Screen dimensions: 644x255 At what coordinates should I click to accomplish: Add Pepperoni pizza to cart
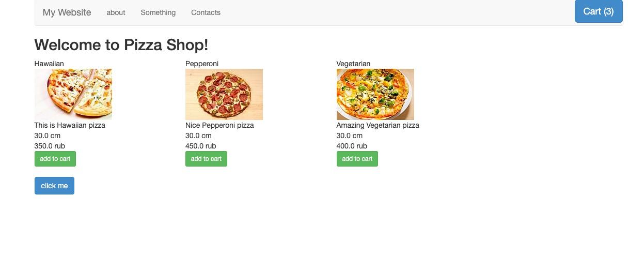206,159
